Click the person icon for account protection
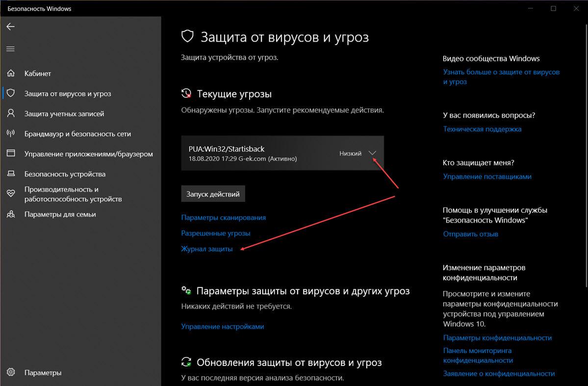The height and width of the screenshot is (386, 588). [x=11, y=113]
